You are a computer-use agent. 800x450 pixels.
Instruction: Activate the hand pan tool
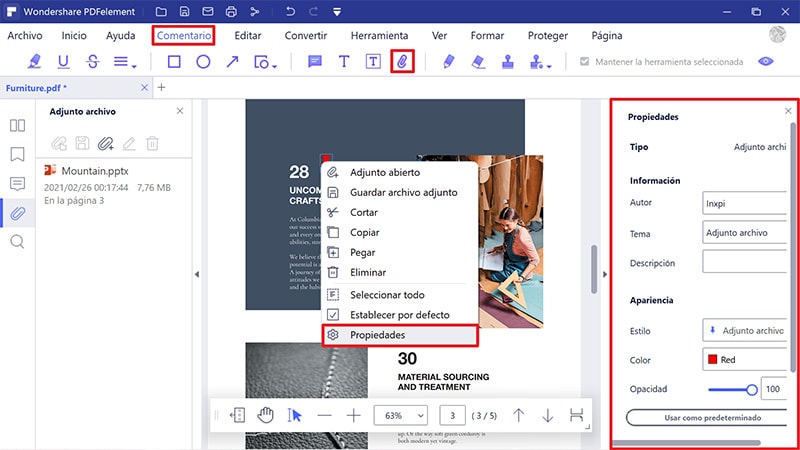click(266, 415)
